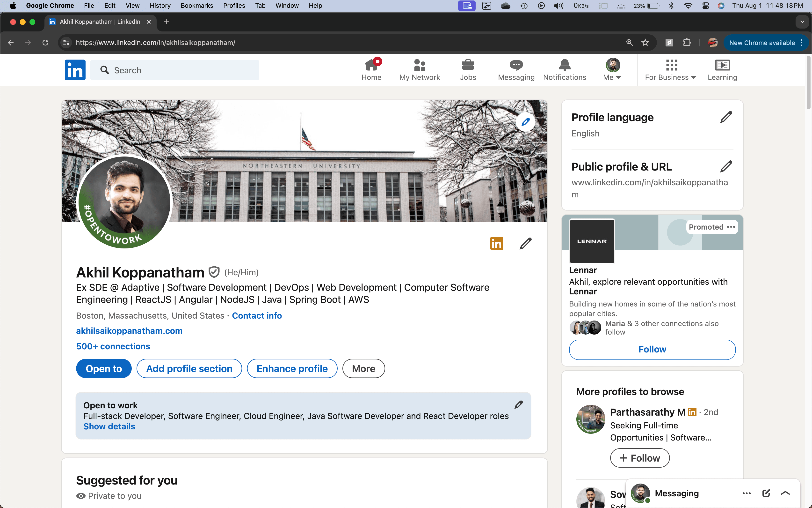Follow the Lennar company
812x508 pixels.
[x=652, y=349]
